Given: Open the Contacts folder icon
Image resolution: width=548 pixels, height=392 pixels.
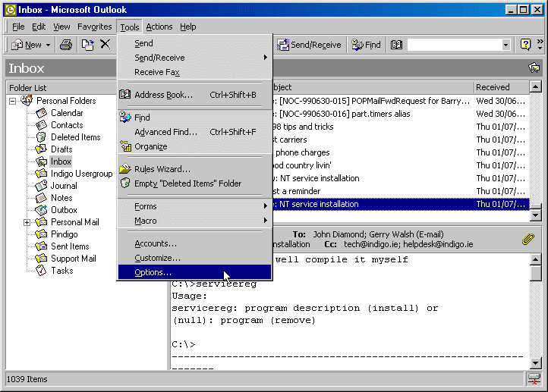Looking at the screenshot, I should [x=41, y=125].
